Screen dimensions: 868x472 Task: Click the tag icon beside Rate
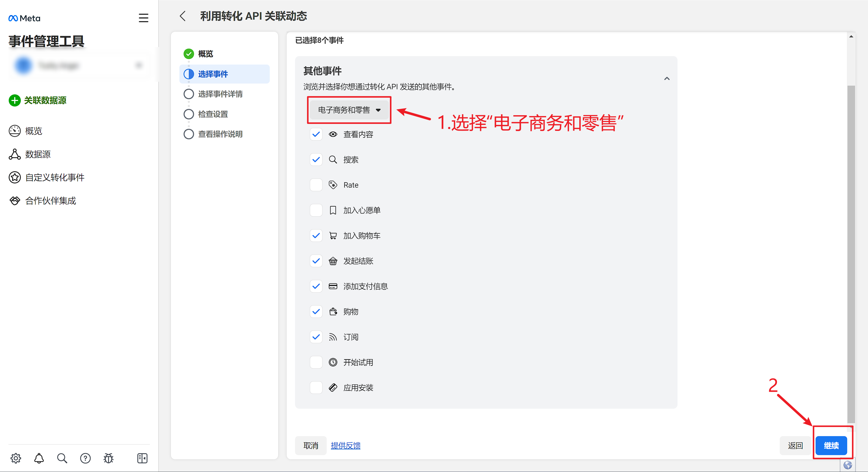[x=333, y=185]
